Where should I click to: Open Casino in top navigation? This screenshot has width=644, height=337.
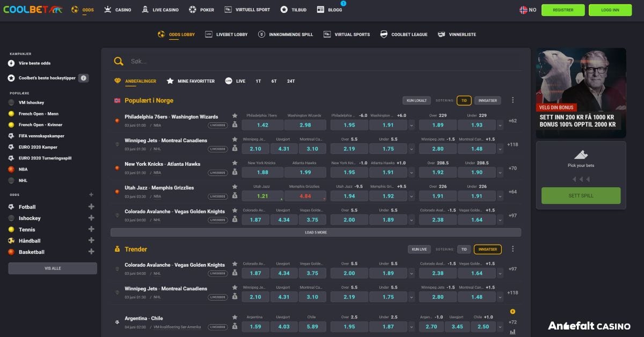pyautogui.click(x=118, y=10)
